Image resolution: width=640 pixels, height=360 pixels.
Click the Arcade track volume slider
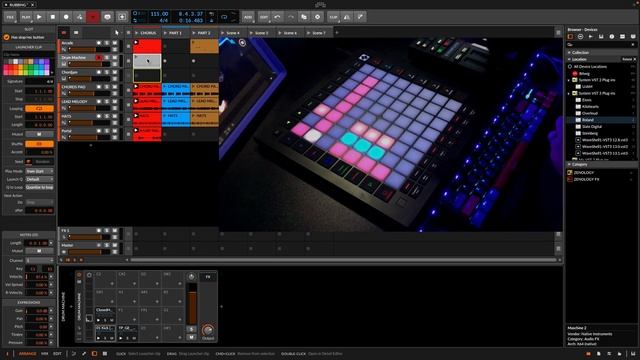[89, 49]
